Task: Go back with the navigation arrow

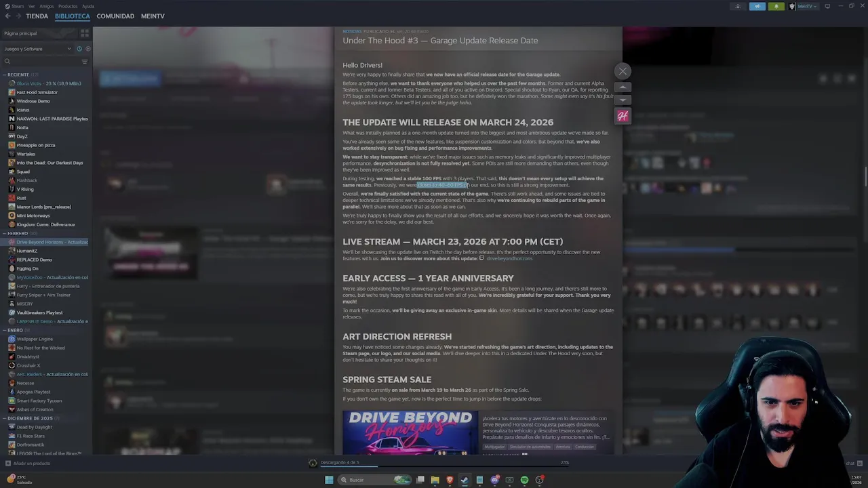Action: pos(7,16)
